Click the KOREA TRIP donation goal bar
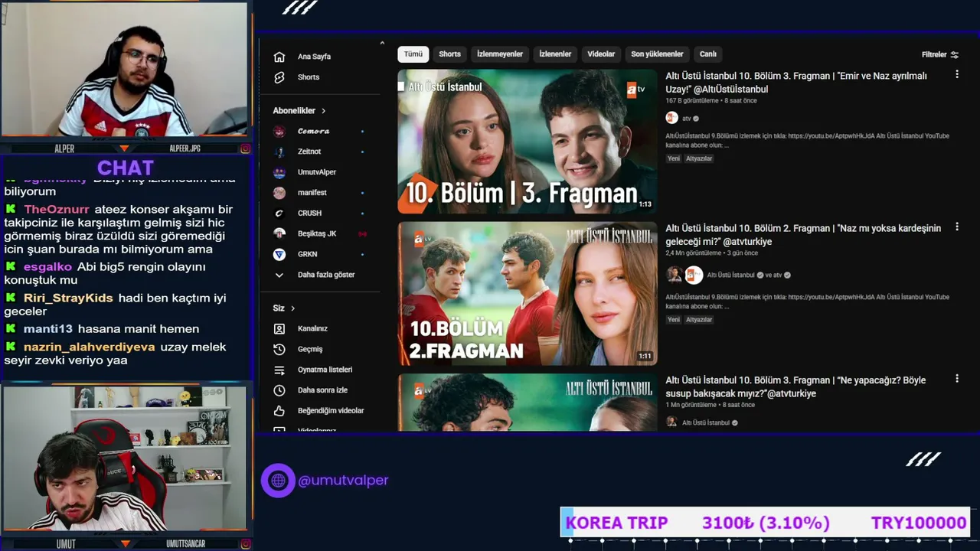Viewport: 980px width, 551px height. (x=766, y=523)
